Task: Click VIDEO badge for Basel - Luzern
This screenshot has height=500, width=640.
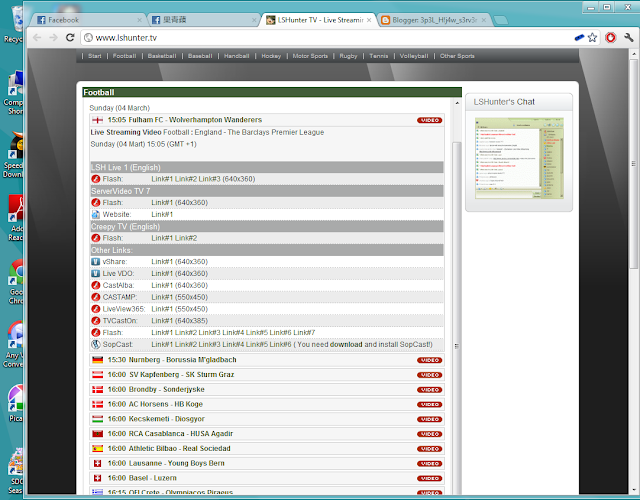Action: pos(429,478)
